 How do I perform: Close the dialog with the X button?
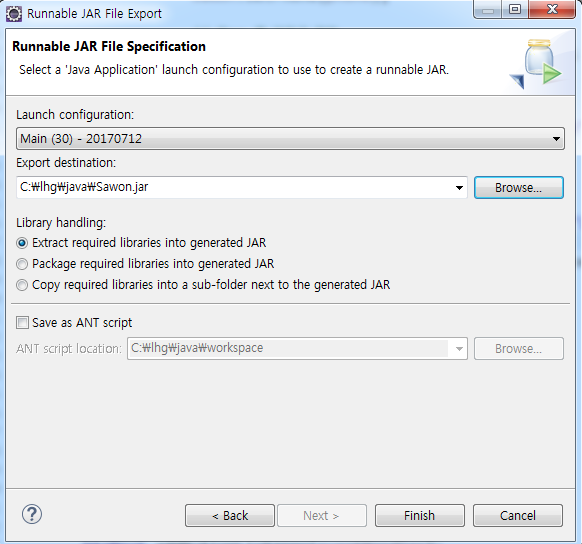(x=552, y=10)
